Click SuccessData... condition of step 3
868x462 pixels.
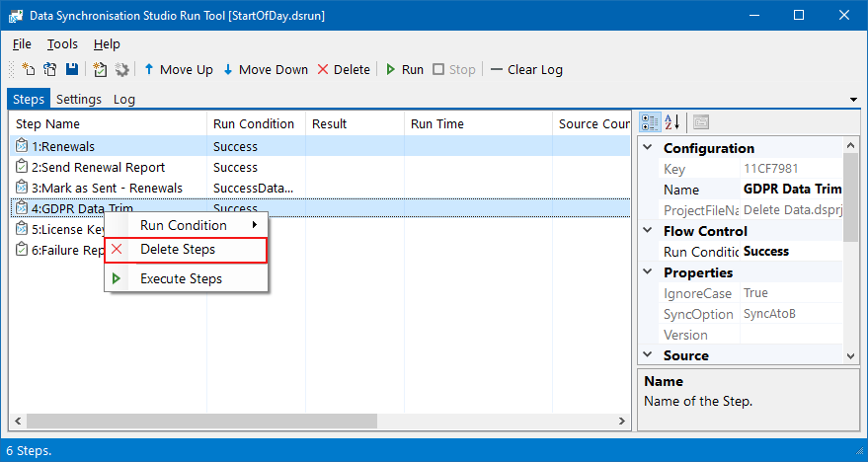click(x=253, y=189)
